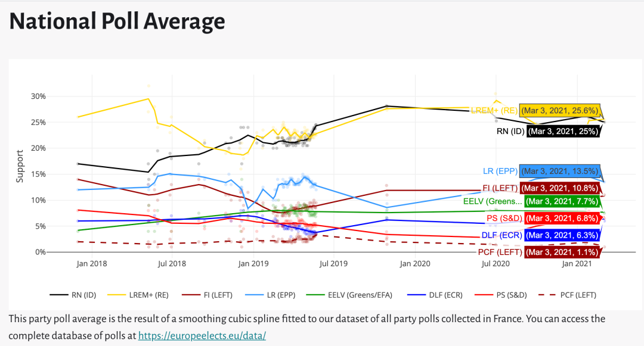Screen dimensions: 644x346
Task: Click the DLF 6.3% blue label
Action: pos(562,235)
